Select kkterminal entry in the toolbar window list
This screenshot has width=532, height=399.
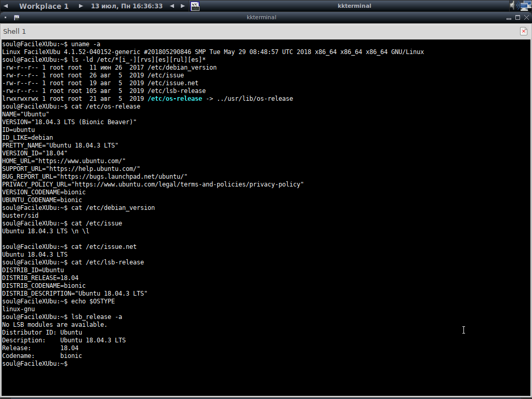tap(354, 6)
